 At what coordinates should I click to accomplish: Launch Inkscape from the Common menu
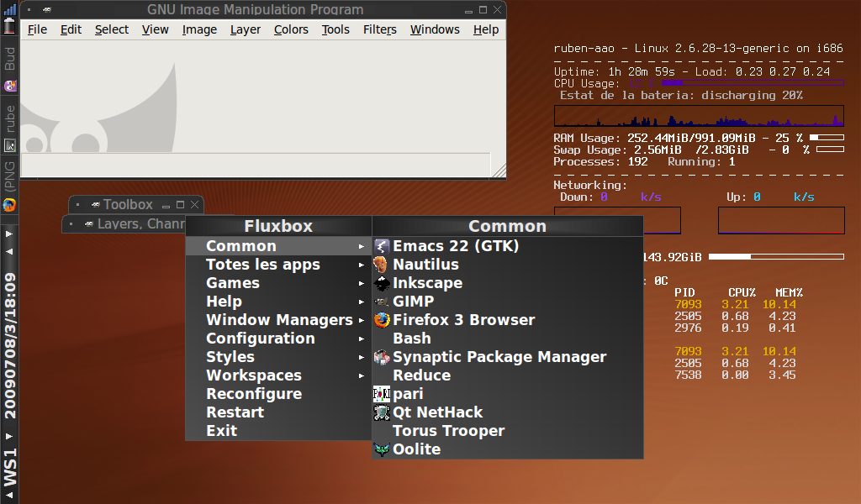(507, 283)
